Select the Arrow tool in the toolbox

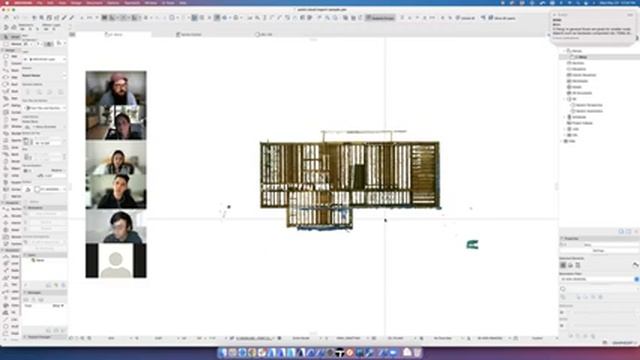click(10, 37)
